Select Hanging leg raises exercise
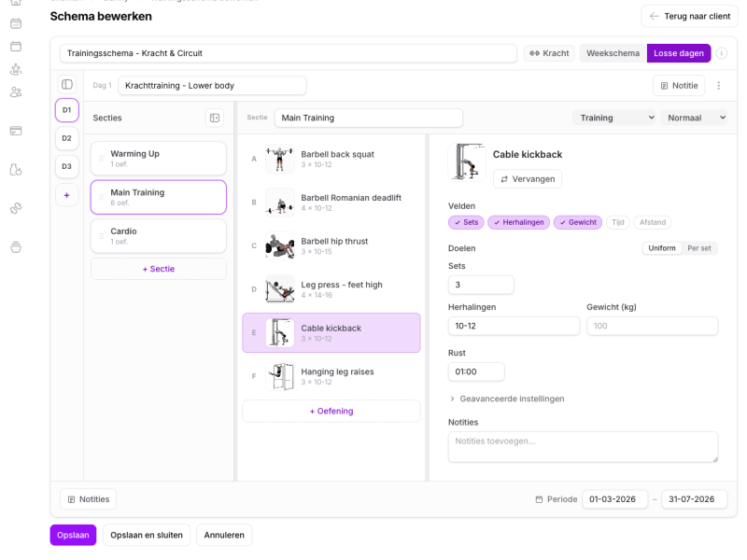This screenshot has height=560, width=747. 331,376
